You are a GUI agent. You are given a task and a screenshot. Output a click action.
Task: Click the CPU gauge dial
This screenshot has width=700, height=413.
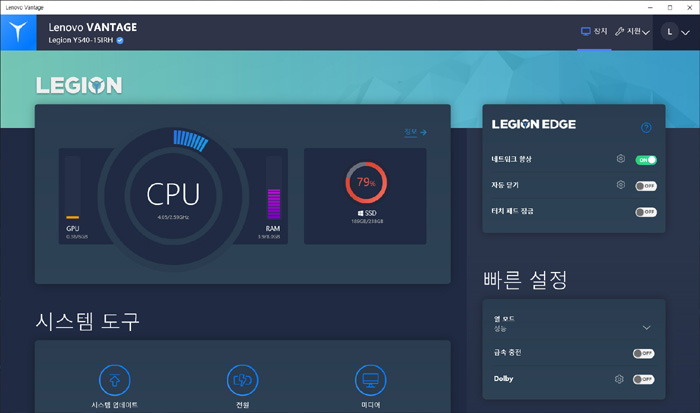[x=173, y=196]
